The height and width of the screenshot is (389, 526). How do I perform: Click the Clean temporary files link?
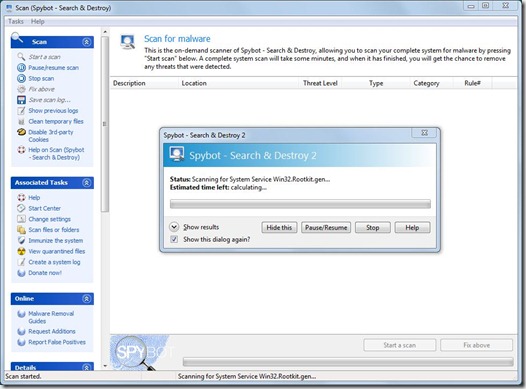coord(56,121)
